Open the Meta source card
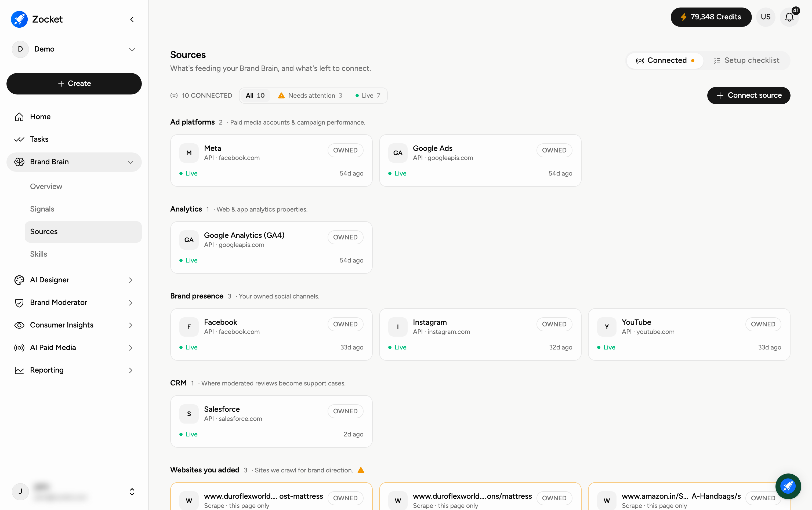Viewport: 812px width, 510px height. 271,161
